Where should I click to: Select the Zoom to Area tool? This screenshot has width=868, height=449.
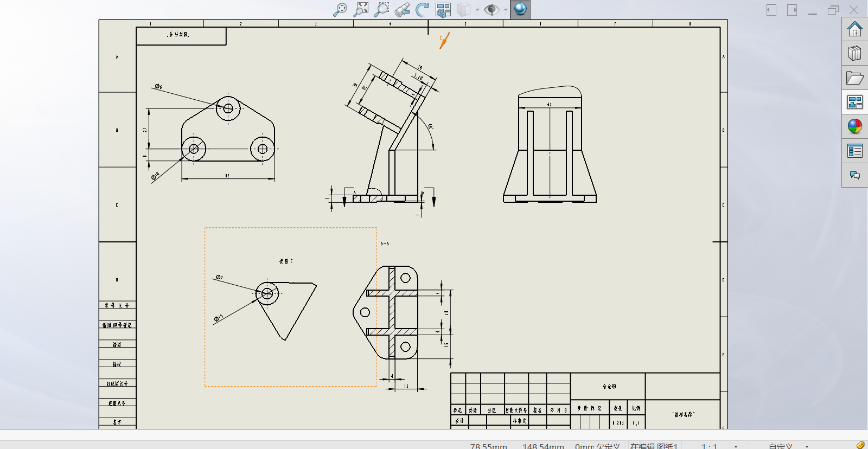pyautogui.click(x=361, y=9)
